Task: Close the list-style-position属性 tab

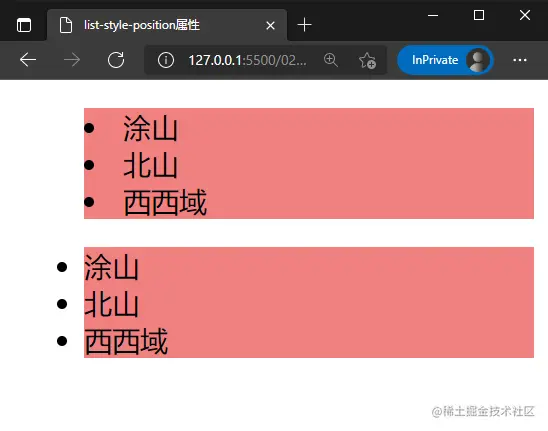Action: tap(270, 26)
